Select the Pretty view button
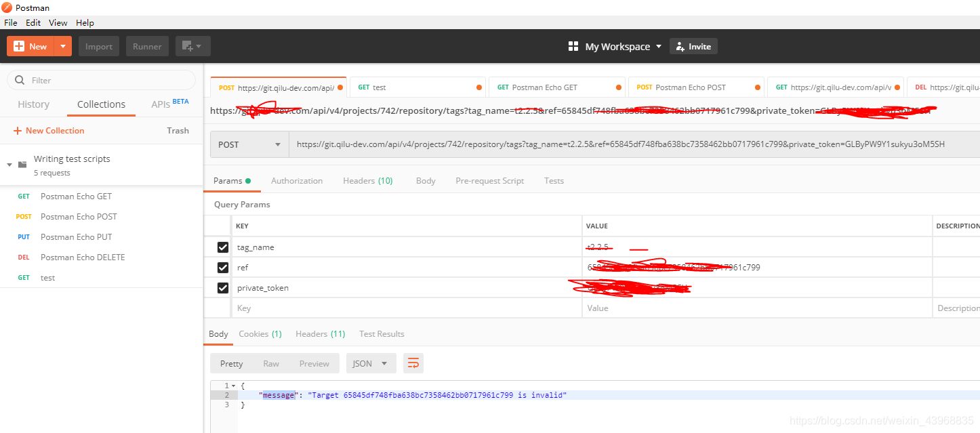The height and width of the screenshot is (433, 980). [231, 364]
